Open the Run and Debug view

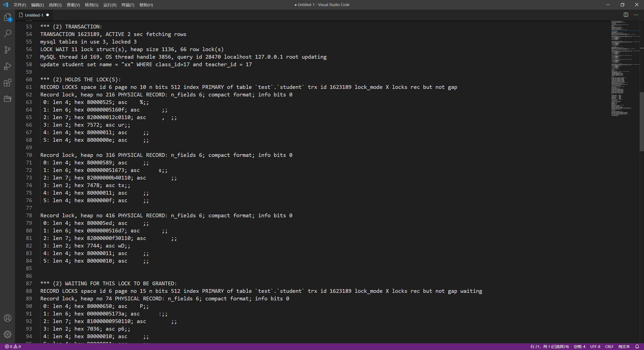(x=8, y=66)
